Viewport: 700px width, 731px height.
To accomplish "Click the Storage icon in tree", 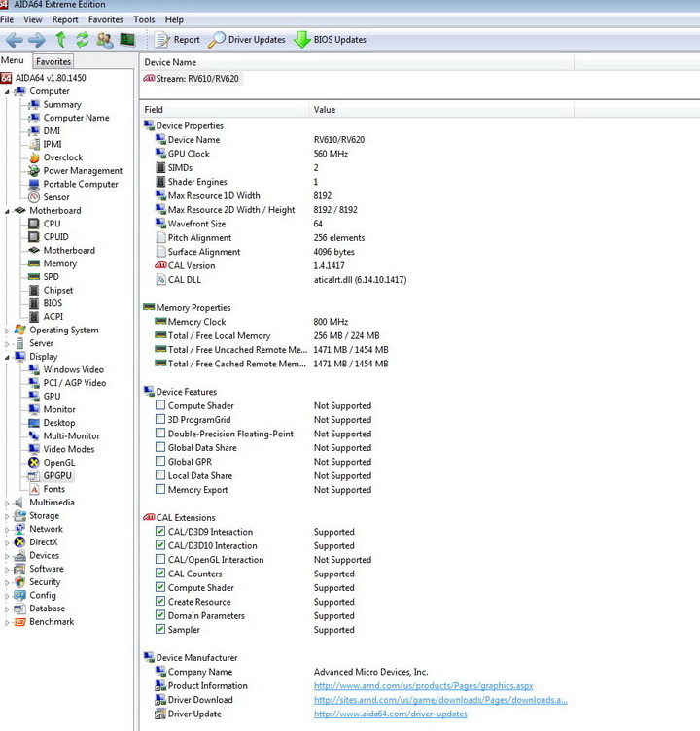I will coord(19,515).
